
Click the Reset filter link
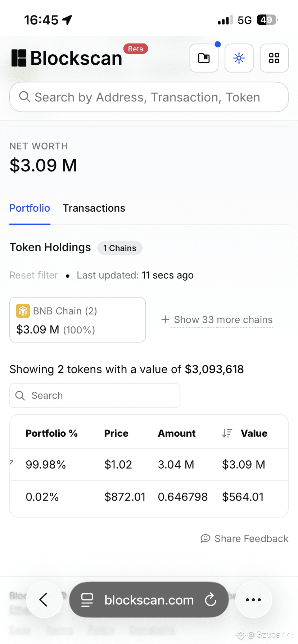coord(33,275)
